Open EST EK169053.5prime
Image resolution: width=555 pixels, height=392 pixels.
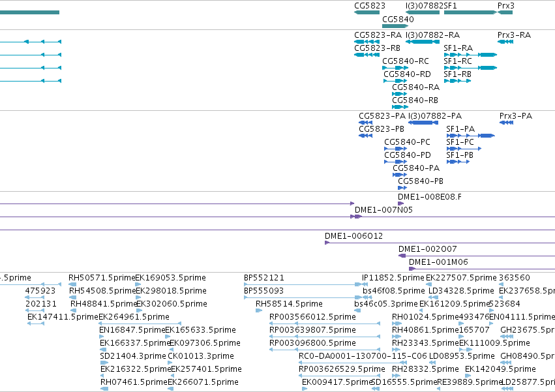(x=138, y=284)
